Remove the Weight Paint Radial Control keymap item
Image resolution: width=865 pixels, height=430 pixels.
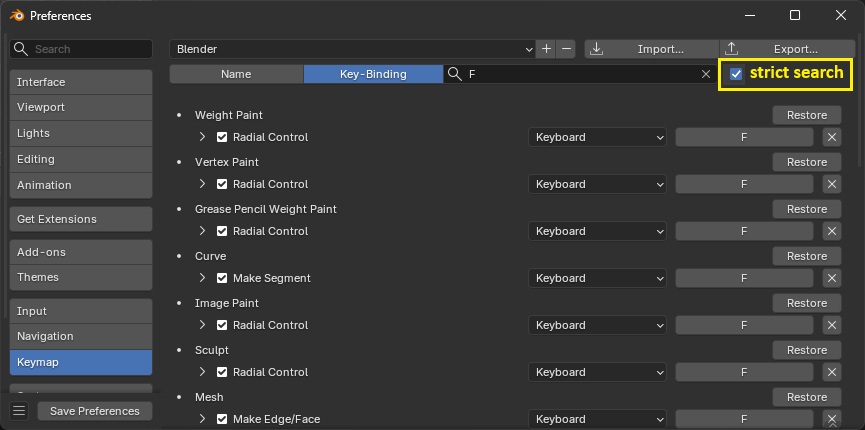tap(832, 137)
